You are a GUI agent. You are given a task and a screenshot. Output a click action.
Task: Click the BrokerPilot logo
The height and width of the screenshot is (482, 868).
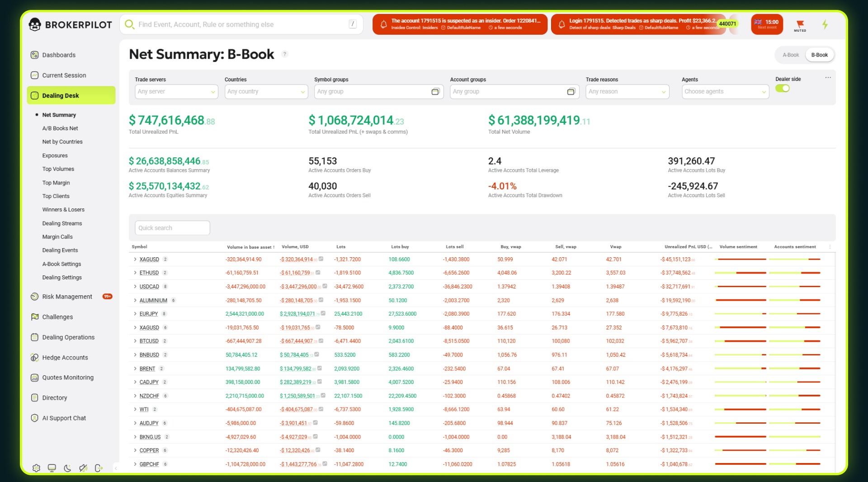click(70, 24)
